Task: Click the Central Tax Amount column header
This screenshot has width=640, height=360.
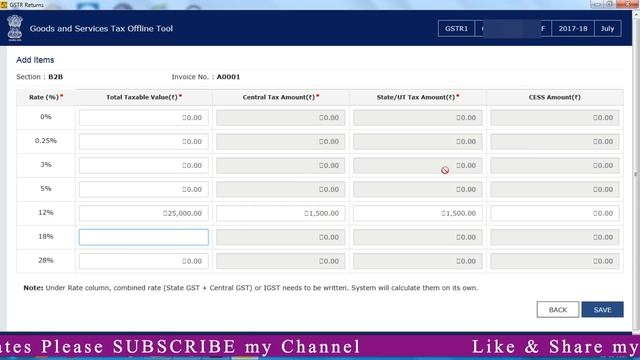Action: click(x=280, y=97)
